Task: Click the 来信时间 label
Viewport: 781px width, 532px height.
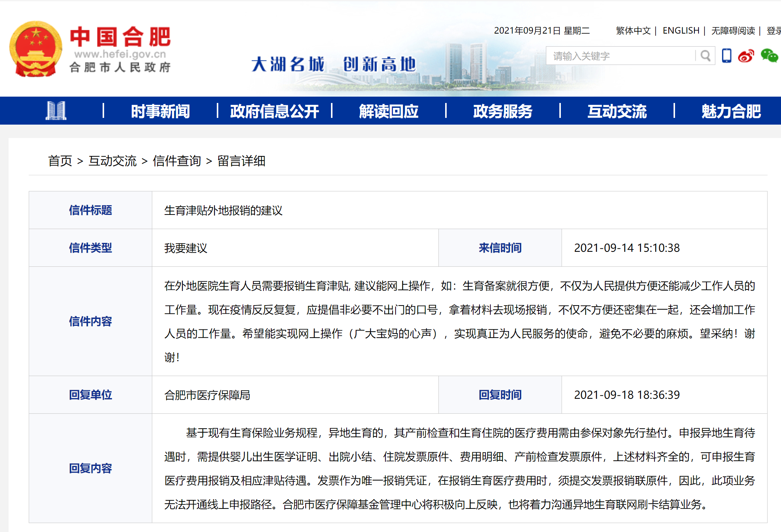Action: click(x=500, y=248)
